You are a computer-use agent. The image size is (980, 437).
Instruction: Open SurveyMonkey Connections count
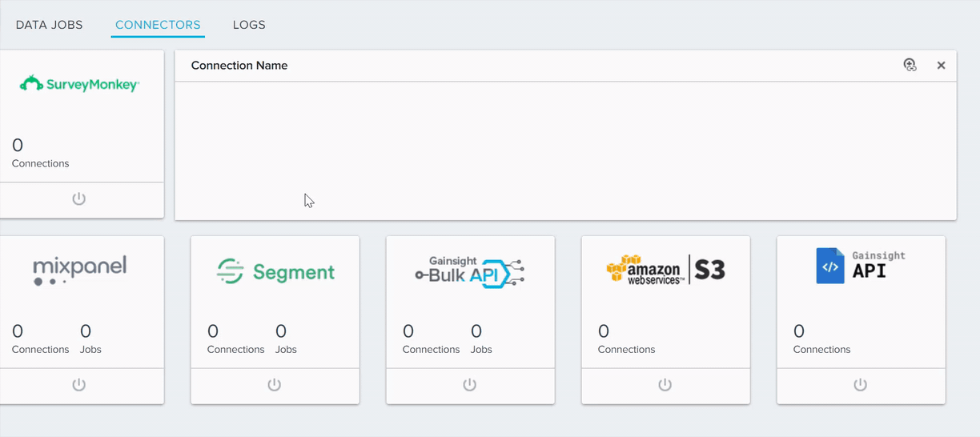[x=40, y=154]
